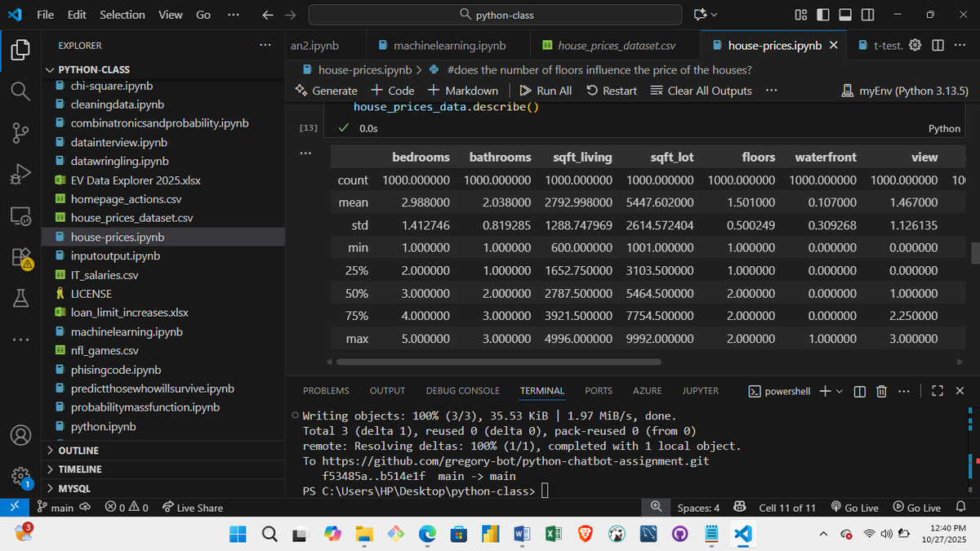Click the command center search box python-class
The height and width of the screenshot is (551, 980).
click(495, 15)
